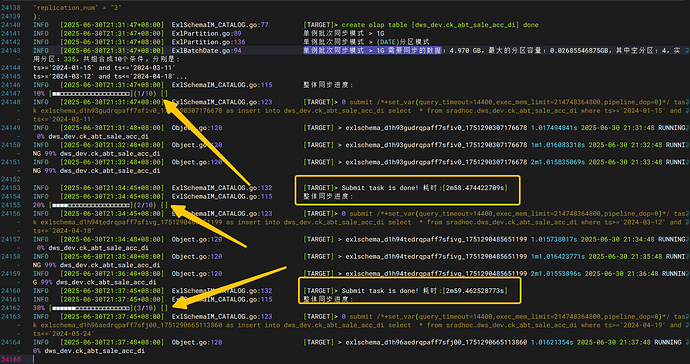
Task: Click the text progress bar on line 24162
Action: (91, 308)
